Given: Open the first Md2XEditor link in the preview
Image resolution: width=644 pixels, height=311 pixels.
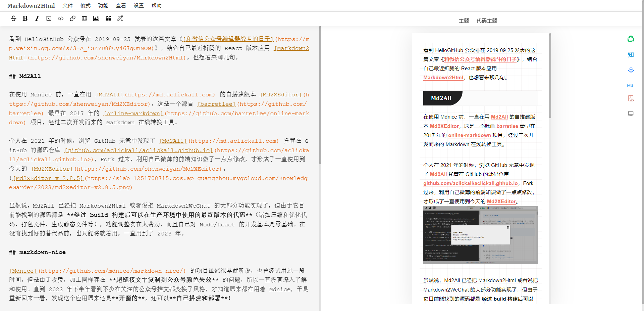Looking at the screenshot, I should (444, 126).
